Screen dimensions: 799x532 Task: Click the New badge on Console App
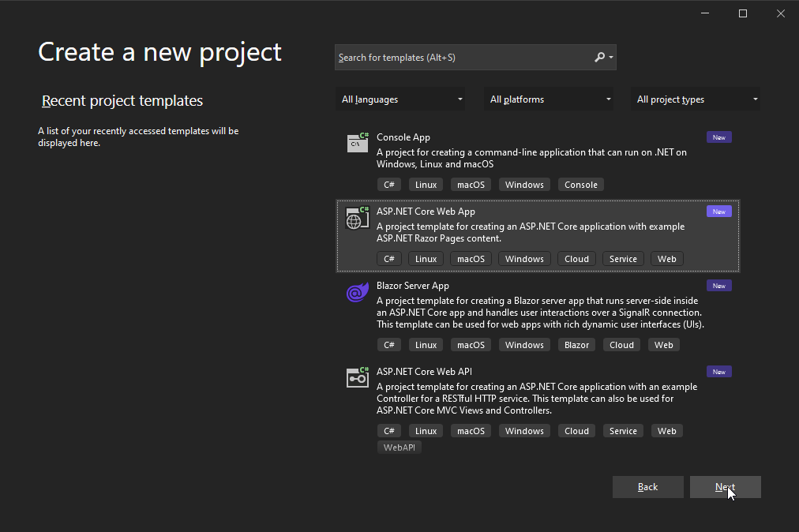pyautogui.click(x=719, y=137)
